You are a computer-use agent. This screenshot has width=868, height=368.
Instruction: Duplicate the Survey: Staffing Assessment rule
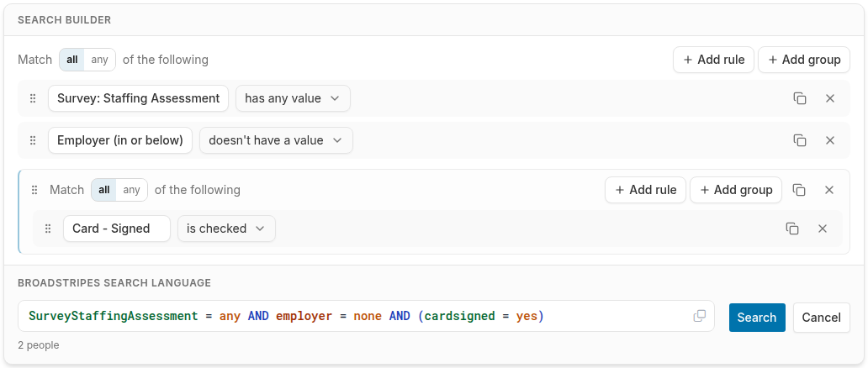pos(799,98)
